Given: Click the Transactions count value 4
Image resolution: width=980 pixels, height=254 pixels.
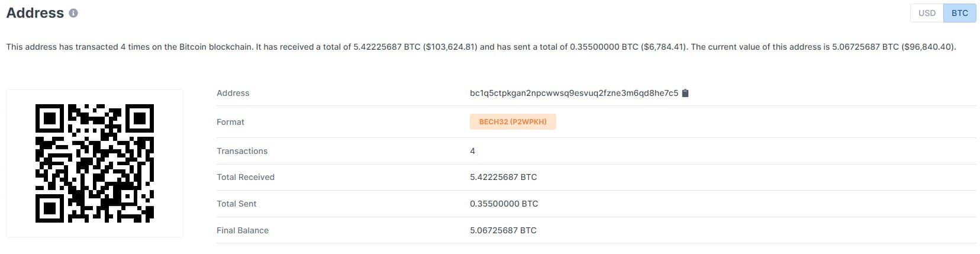Looking at the screenshot, I should [x=472, y=151].
